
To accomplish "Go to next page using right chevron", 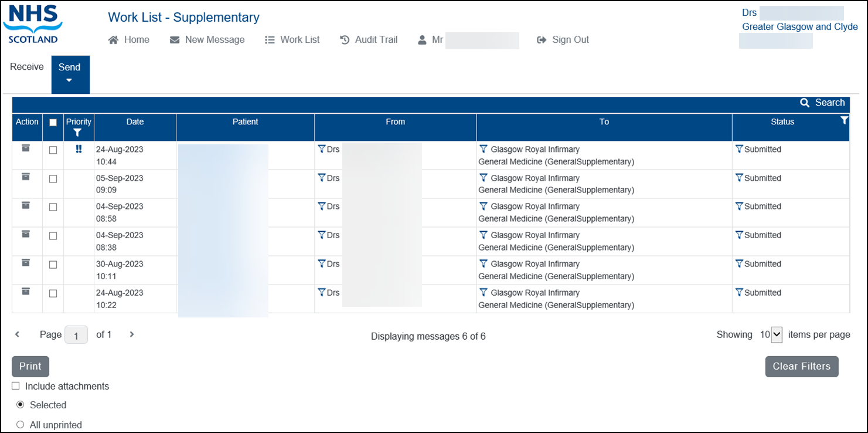I will coord(132,334).
